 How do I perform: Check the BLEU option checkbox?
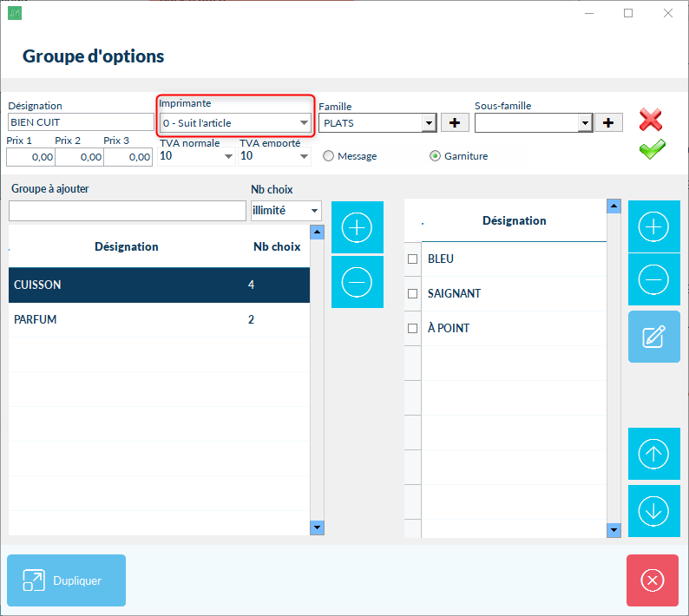pos(413,259)
